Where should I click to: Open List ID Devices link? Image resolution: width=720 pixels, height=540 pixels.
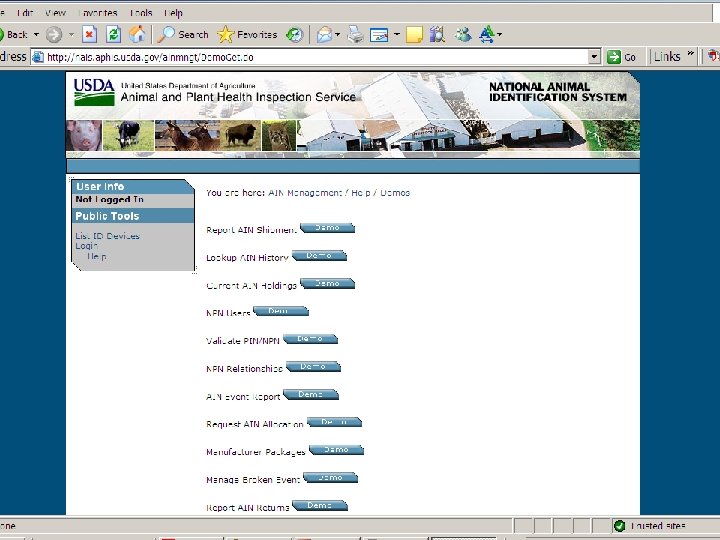coord(107,236)
